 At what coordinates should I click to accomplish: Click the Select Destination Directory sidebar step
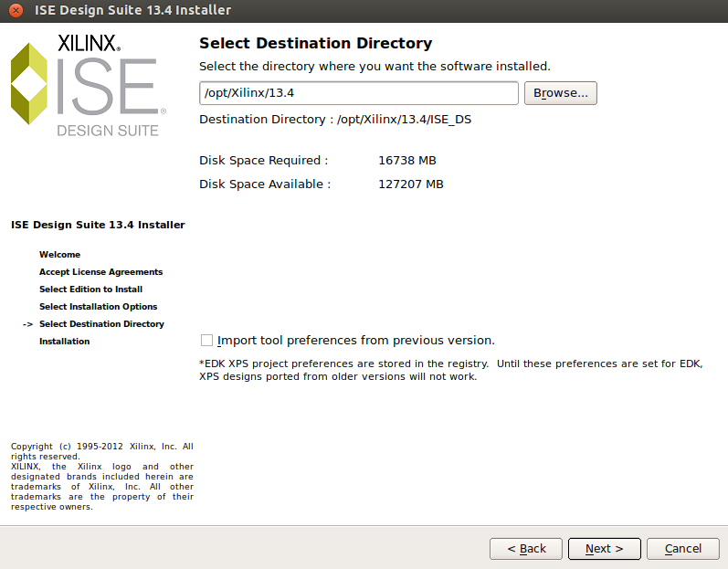tap(101, 324)
